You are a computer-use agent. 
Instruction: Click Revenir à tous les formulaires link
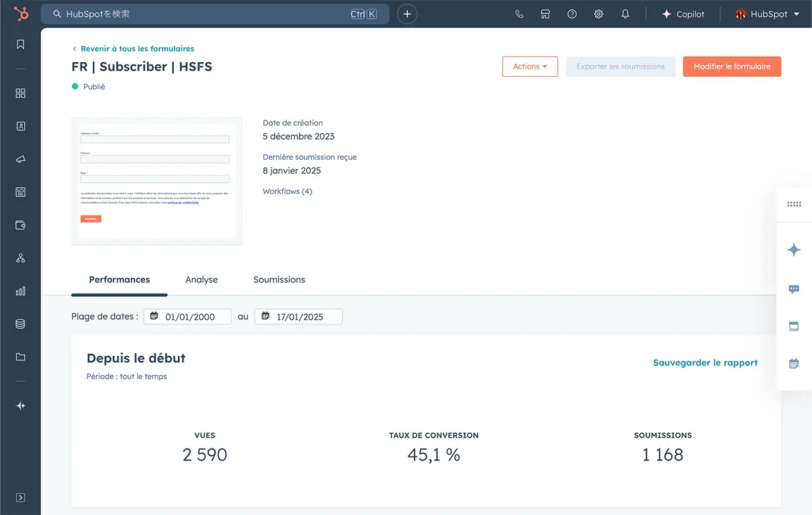click(x=137, y=49)
